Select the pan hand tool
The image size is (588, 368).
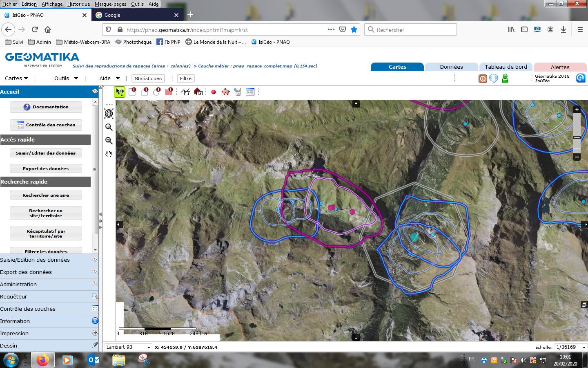click(109, 154)
